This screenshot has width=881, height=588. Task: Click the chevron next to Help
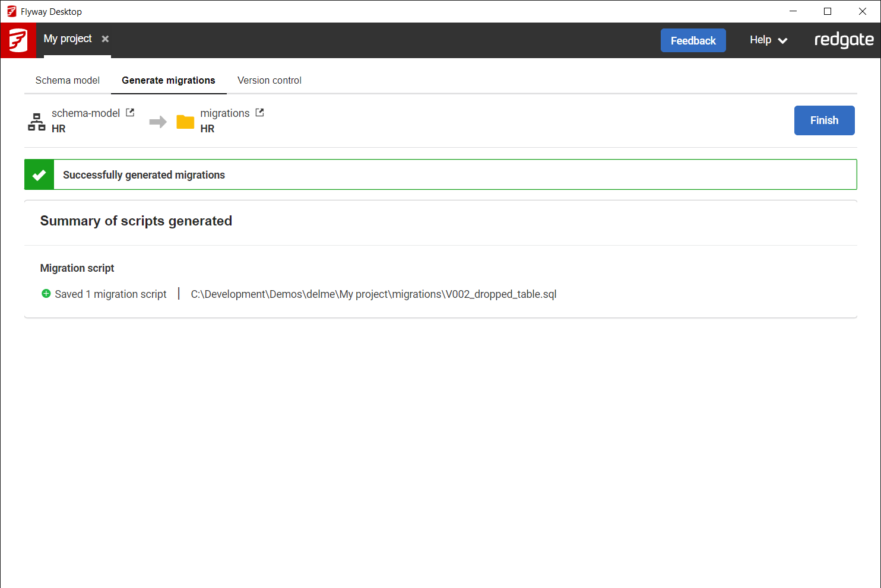coord(782,41)
